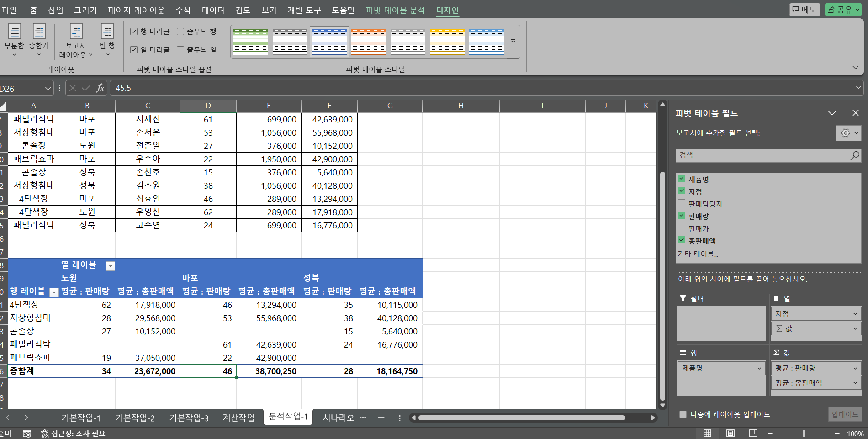Viewport: 868px width, 439px height.
Task: Switch to the 계산작업 sheet tab
Action: [x=238, y=418]
